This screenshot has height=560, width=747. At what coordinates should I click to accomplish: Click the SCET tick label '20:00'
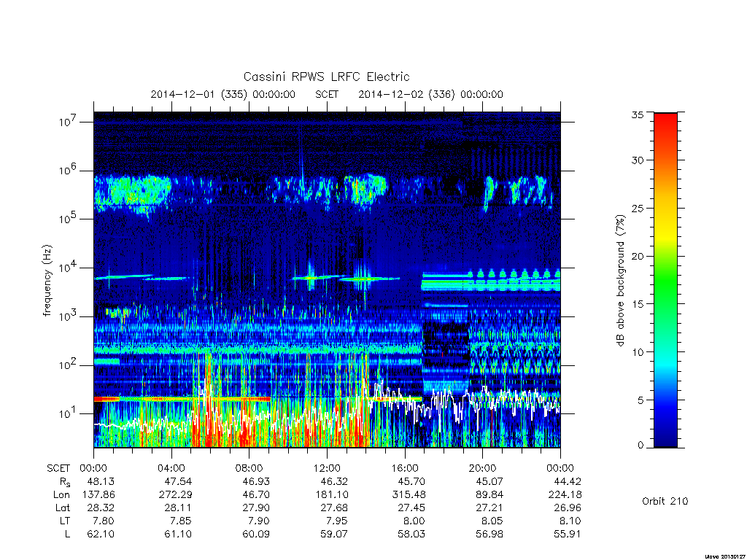tap(483, 468)
